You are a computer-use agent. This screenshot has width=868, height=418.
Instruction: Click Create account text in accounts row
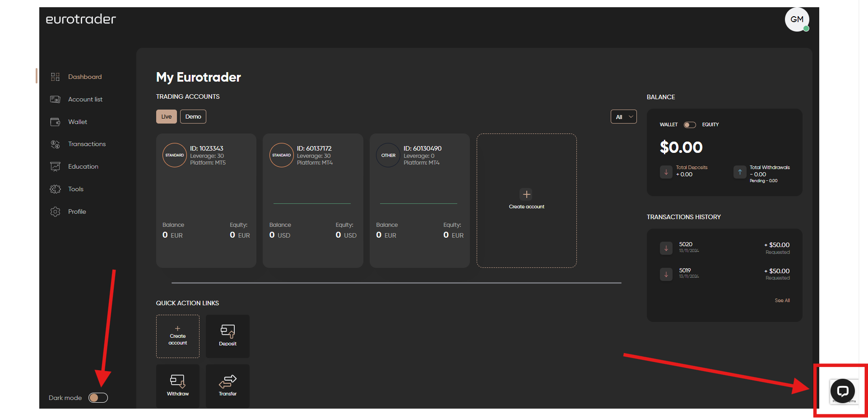pyautogui.click(x=527, y=207)
